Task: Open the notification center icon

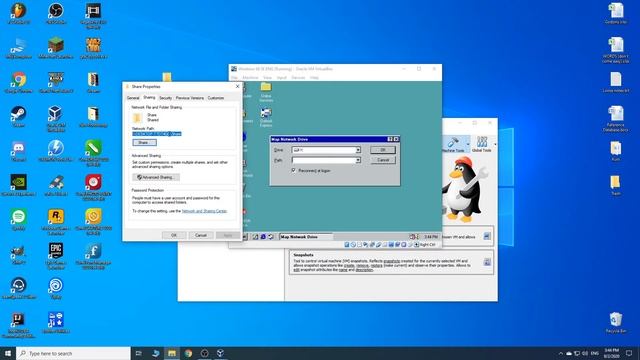Action: click(x=629, y=353)
